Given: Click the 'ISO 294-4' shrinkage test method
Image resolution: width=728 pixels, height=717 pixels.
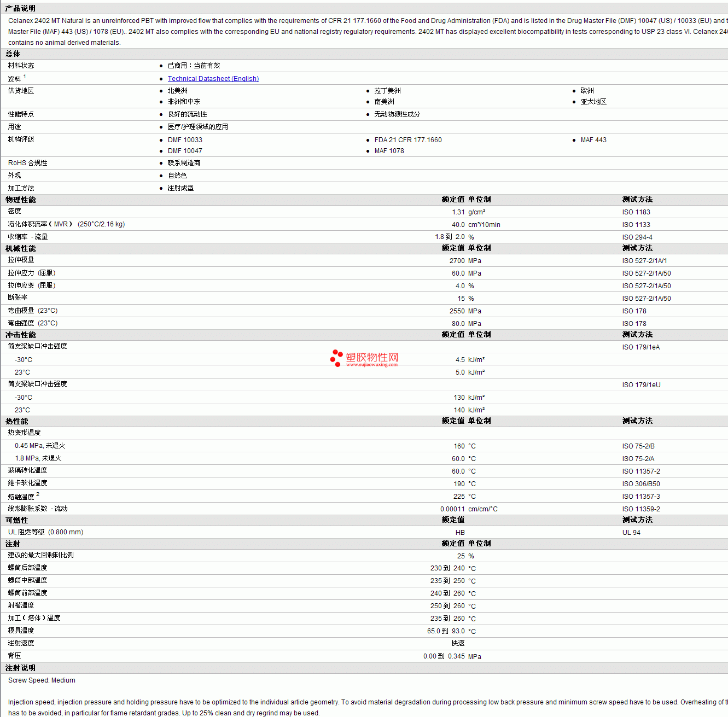Looking at the screenshot, I should pos(637,237).
